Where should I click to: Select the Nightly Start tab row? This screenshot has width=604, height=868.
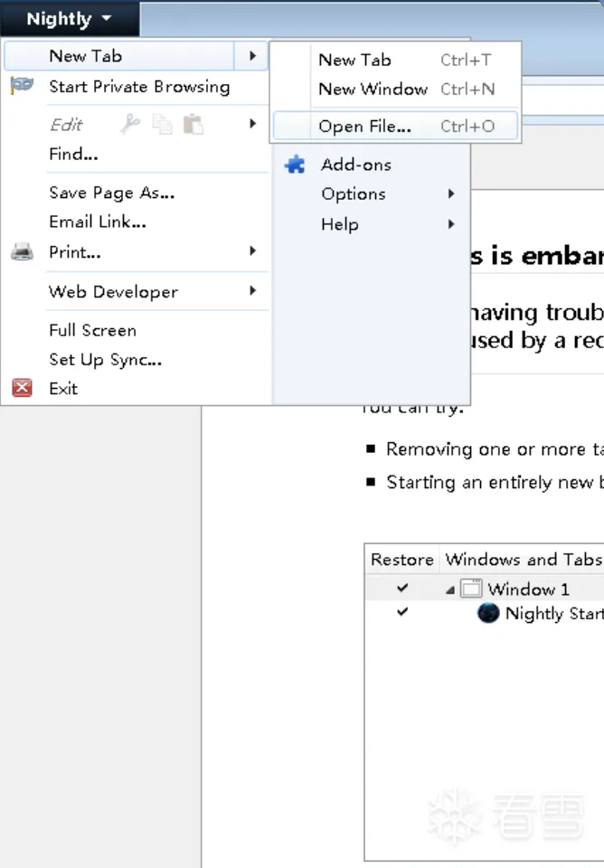(485, 613)
